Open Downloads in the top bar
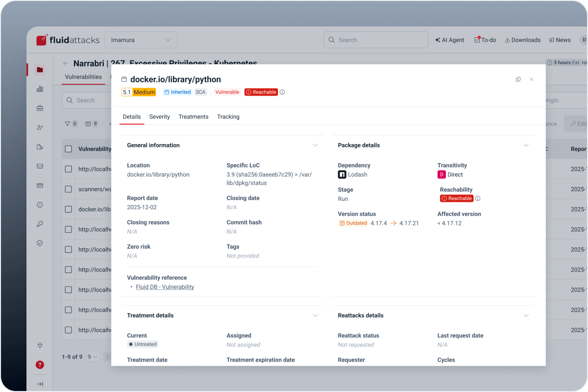This screenshot has width=588, height=392. [522, 40]
